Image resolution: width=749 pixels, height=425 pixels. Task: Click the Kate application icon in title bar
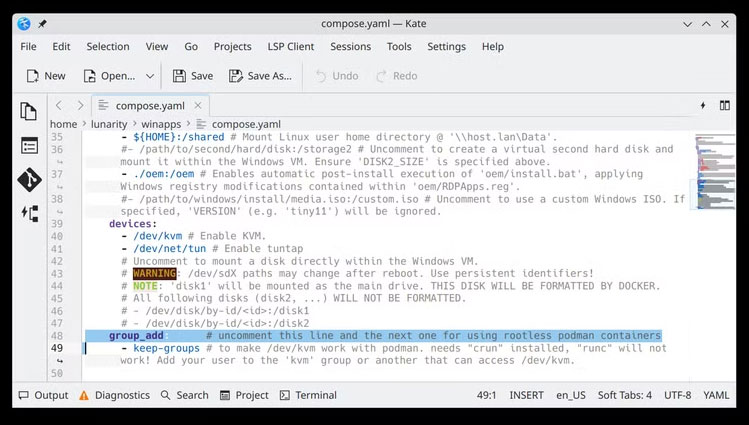coord(24,23)
